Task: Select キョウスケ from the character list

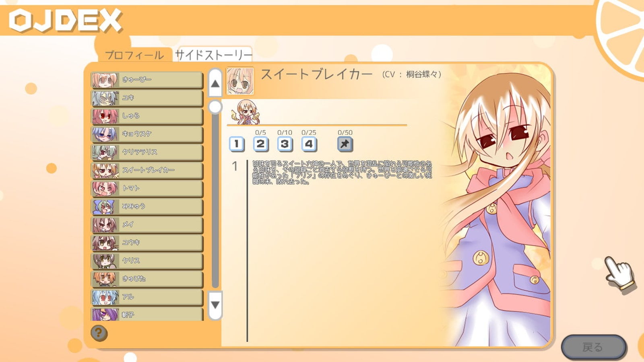Action: [147, 134]
